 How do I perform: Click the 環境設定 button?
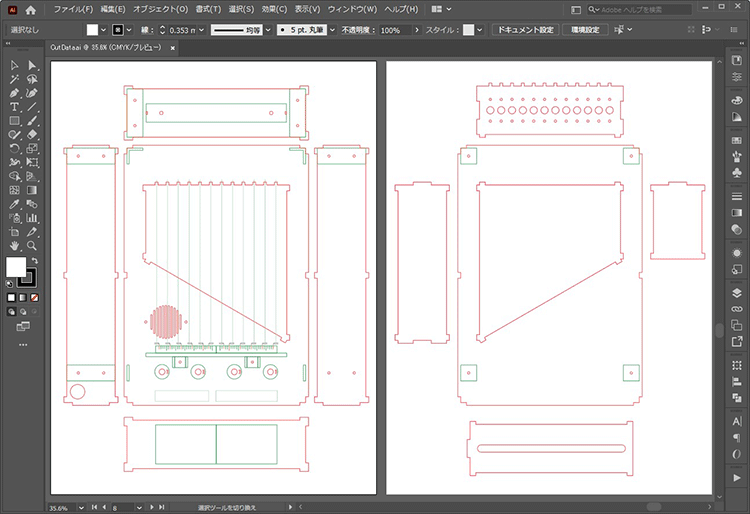pyautogui.click(x=585, y=30)
